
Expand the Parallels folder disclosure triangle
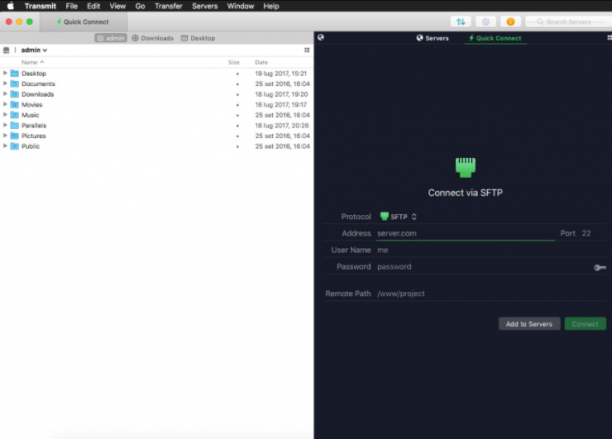[5, 125]
